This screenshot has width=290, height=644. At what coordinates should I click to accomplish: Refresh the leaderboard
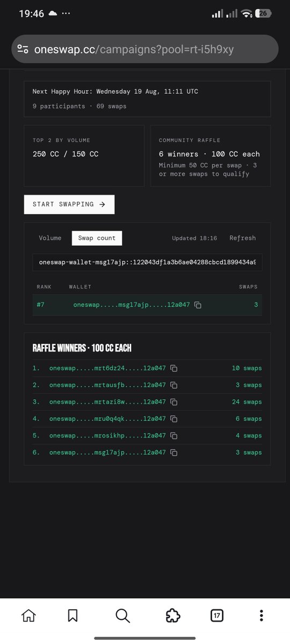(243, 238)
